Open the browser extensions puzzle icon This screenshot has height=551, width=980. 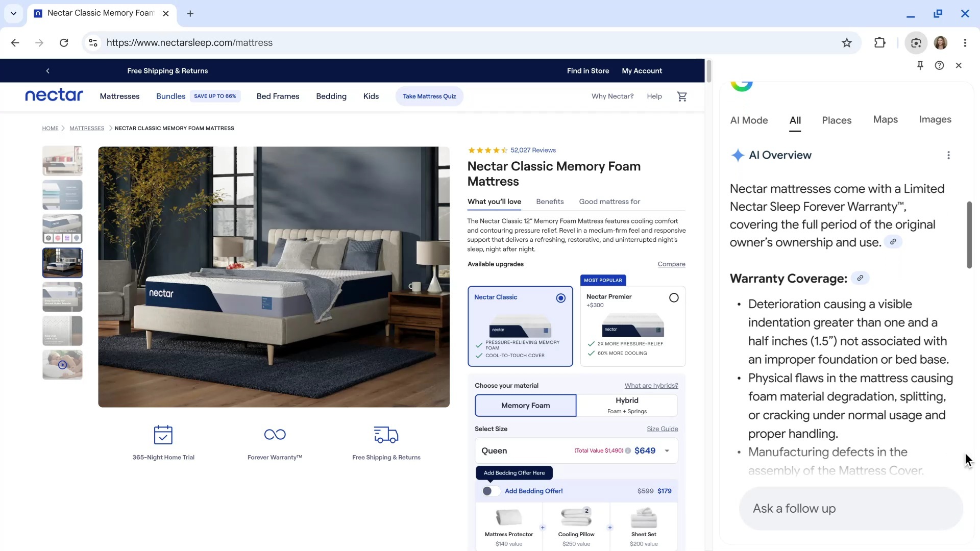(880, 43)
